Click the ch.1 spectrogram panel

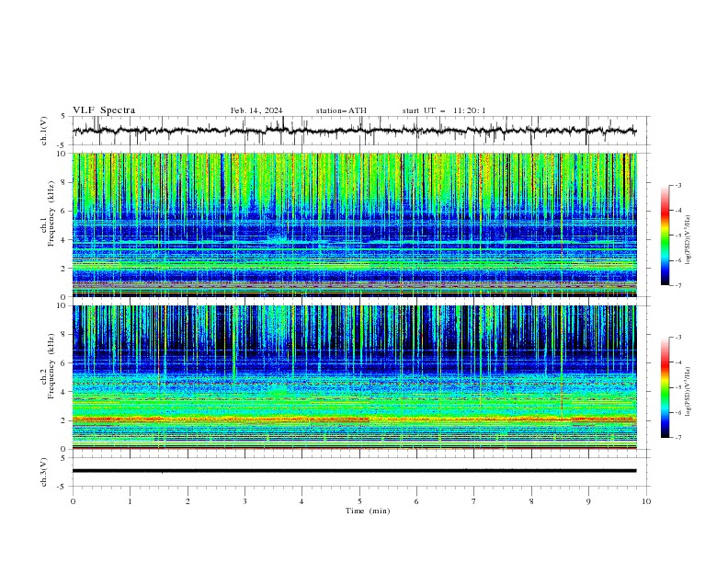coord(354,224)
